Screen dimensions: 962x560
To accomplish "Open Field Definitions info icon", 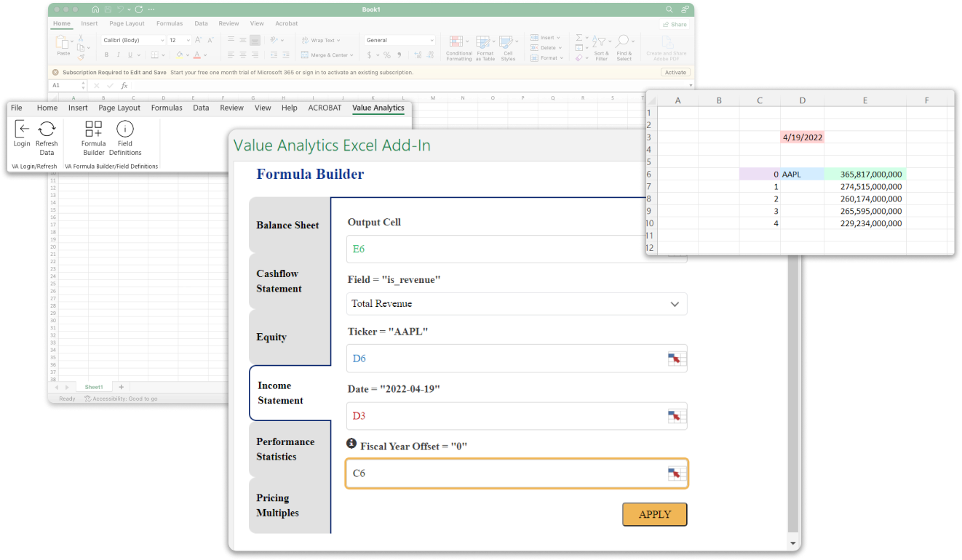I will (x=125, y=129).
